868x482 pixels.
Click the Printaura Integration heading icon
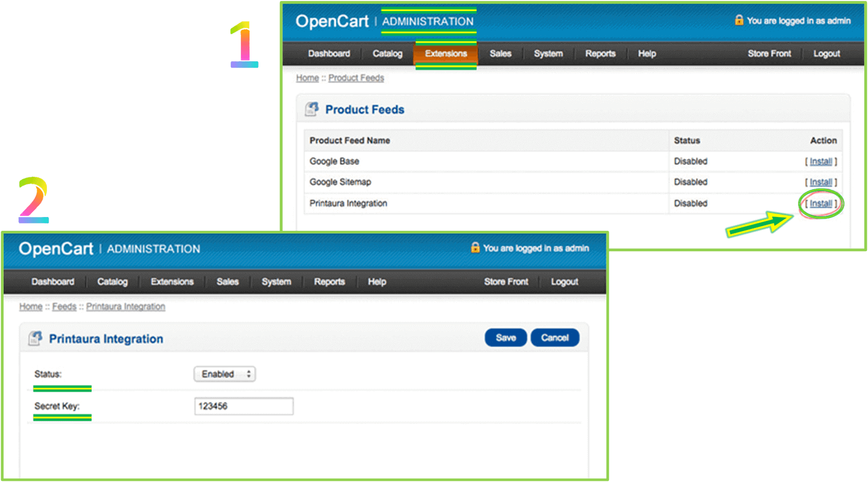(35, 338)
